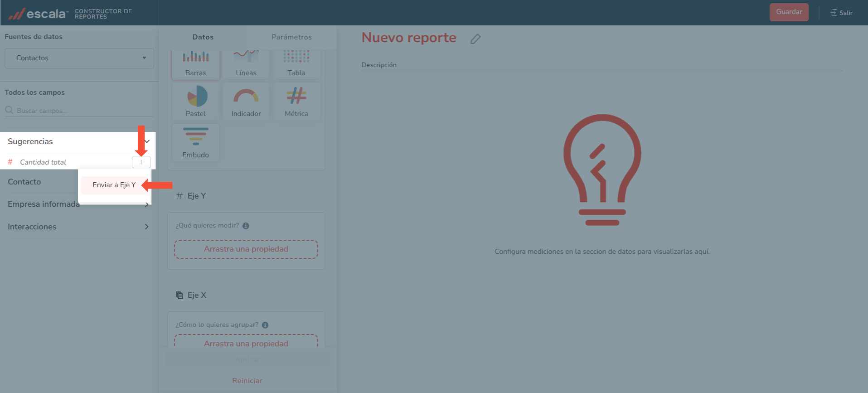
Task: Click the Fuentes de datos heading
Action: tap(34, 37)
